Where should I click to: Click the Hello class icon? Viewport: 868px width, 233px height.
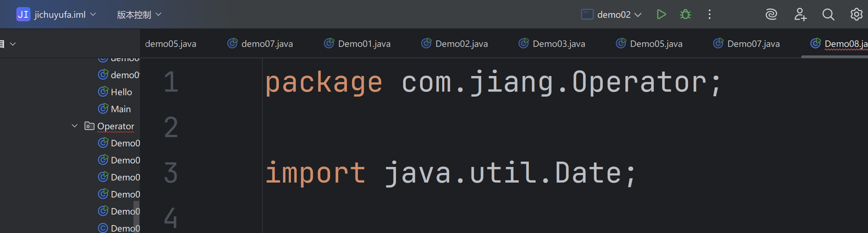tap(103, 92)
